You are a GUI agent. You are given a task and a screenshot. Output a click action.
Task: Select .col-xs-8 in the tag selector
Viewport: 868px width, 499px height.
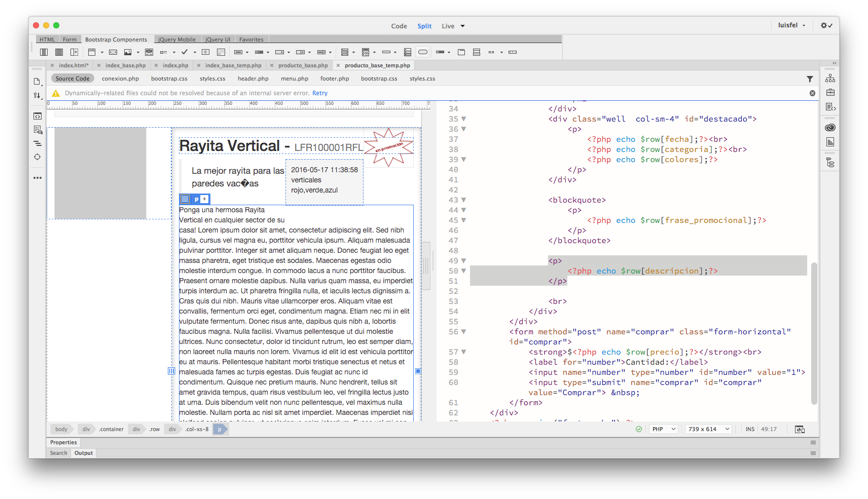[x=197, y=429]
